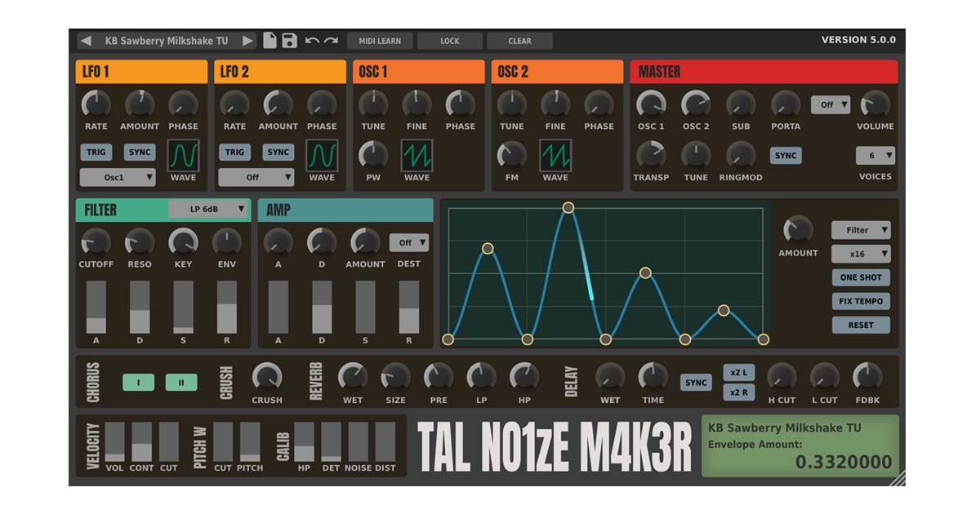Toggle the Delay x2 L button
The image size is (980, 514).
pyautogui.click(x=738, y=373)
